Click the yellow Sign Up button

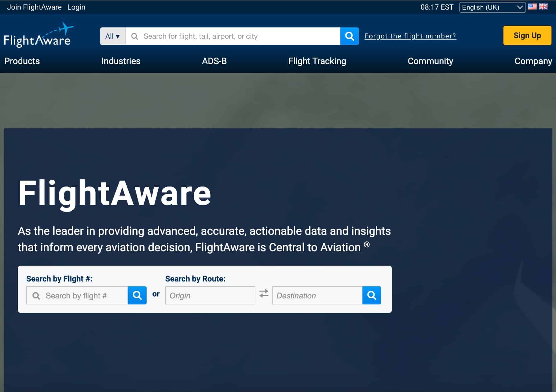pos(527,35)
